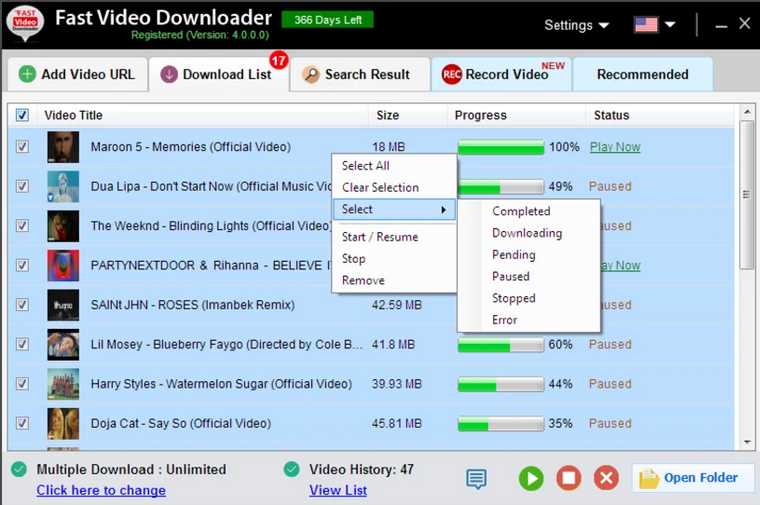This screenshot has height=505, width=760.
Task: Uncheck the Doja Cat Say So checkbox
Action: (22, 423)
